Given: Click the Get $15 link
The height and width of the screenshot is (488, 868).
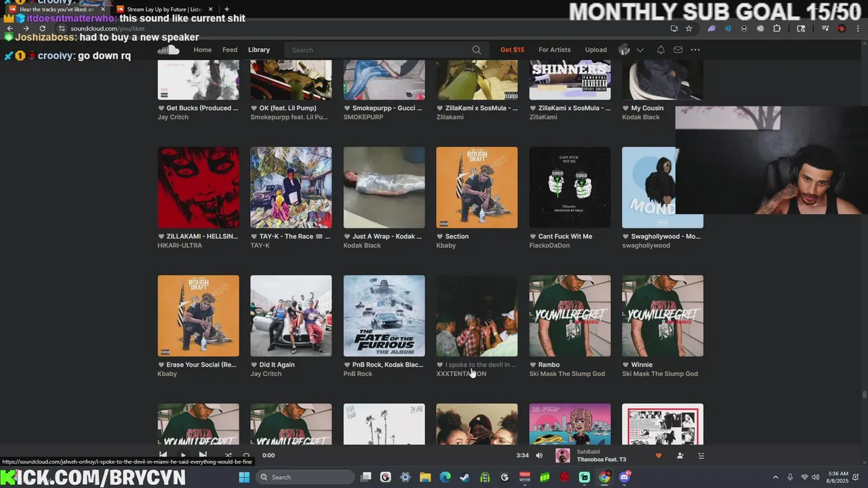Looking at the screenshot, I should [512, 49].
